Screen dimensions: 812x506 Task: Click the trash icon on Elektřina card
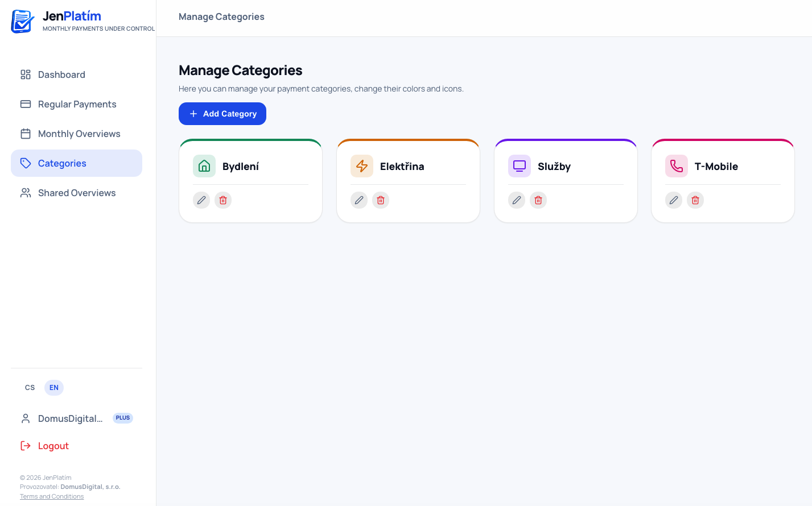pos(381,200)
